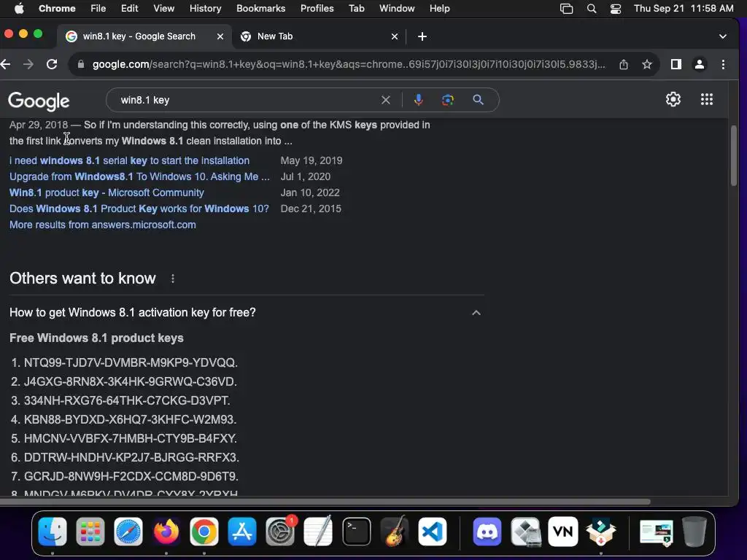
Task: Open Launchpad from the dock
Action: [x=90, y=532]
